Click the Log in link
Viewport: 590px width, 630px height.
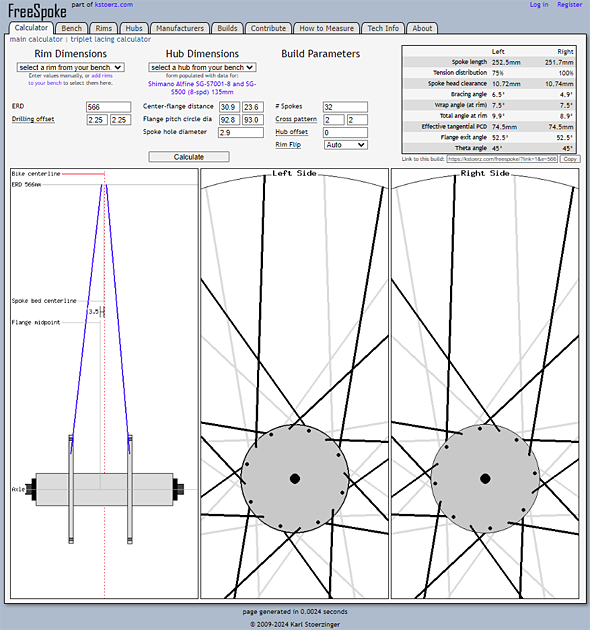tap(539, 4)
